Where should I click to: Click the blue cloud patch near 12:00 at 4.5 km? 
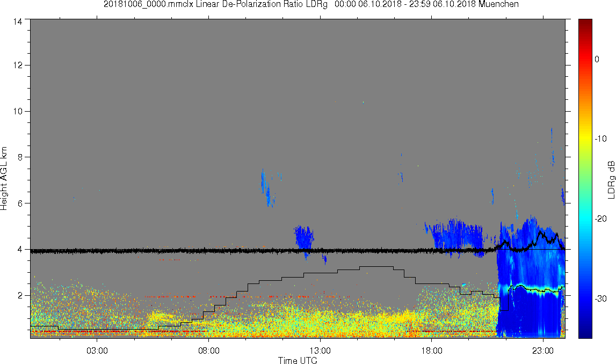[x=303, y=237]
